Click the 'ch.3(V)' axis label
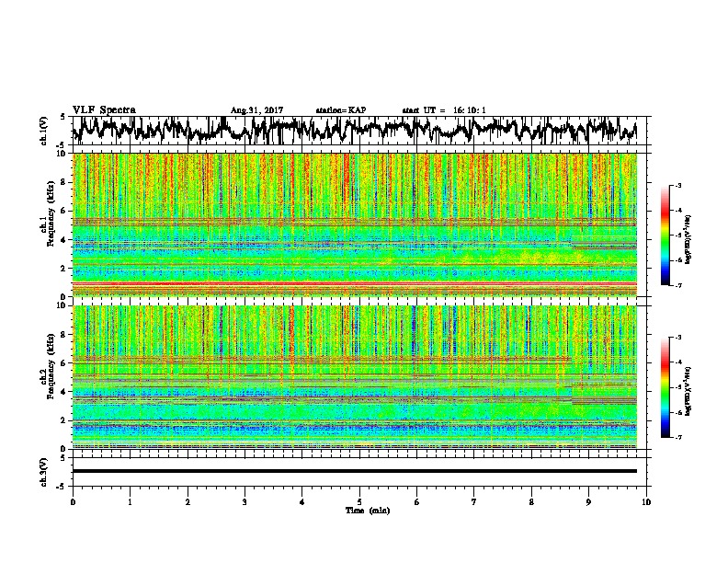The height and width of the screenshot is (563, 728). point(43,472)
